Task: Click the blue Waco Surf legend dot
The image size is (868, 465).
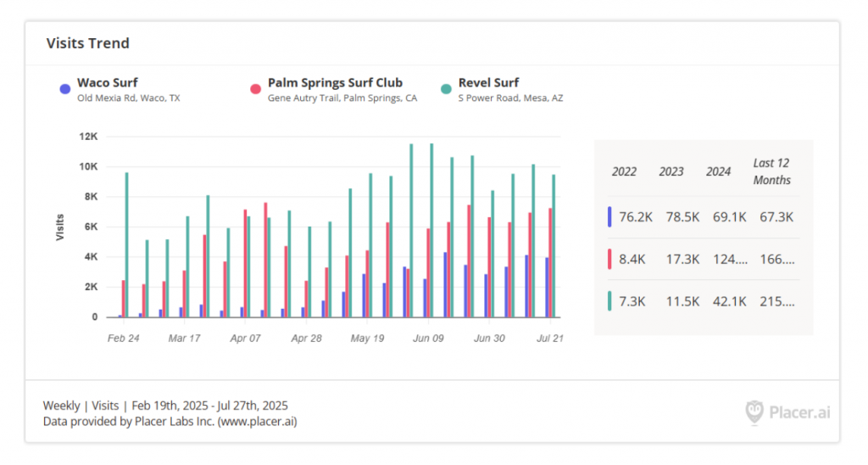Action: (x=64, y=88)
